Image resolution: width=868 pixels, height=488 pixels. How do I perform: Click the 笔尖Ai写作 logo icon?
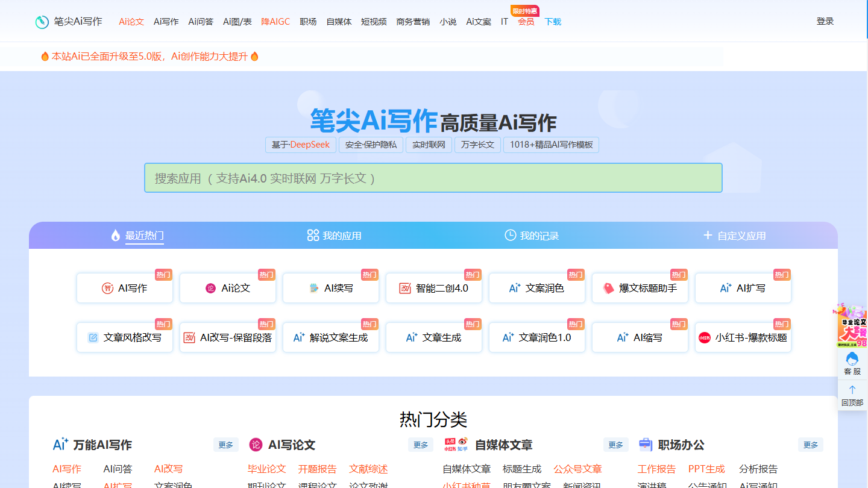(x=42, y=22)
